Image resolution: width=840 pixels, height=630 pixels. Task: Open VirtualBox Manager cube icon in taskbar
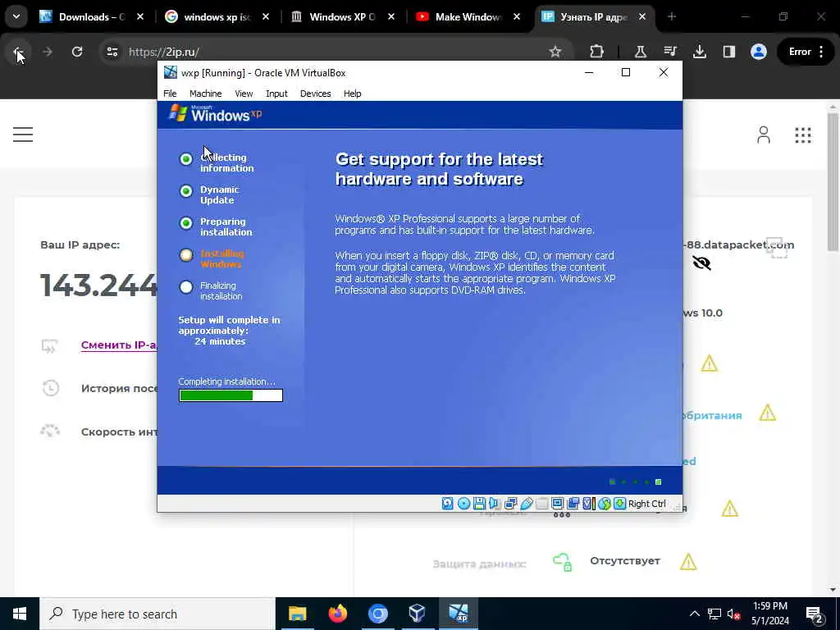pyautogui.click(x=417, y=614)
